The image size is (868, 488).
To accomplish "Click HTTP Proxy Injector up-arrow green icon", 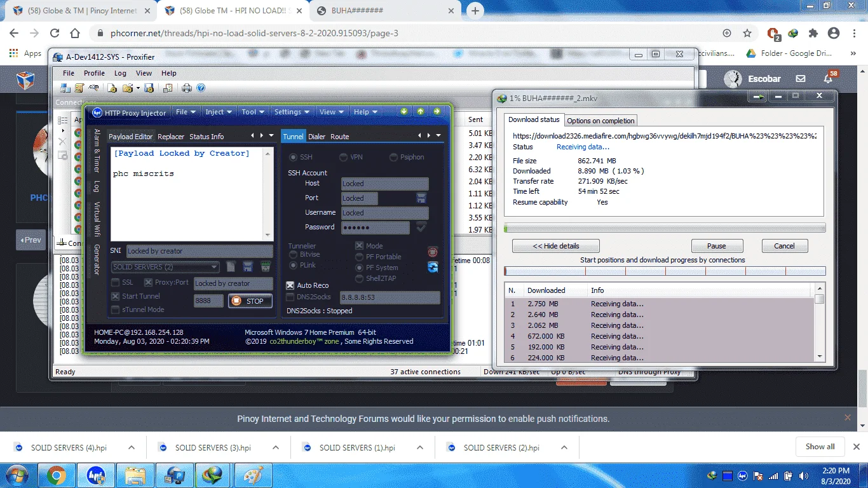I will pyautogui.click(x=420, y=111).
